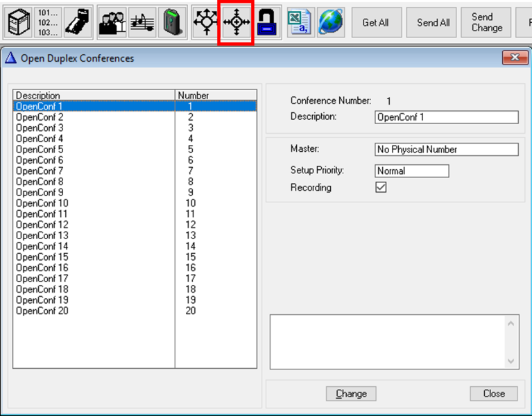Select OpenConf 1 in the list
This screenshot has width=532, height=416.
pyautogui.click(x=135, y=106)
